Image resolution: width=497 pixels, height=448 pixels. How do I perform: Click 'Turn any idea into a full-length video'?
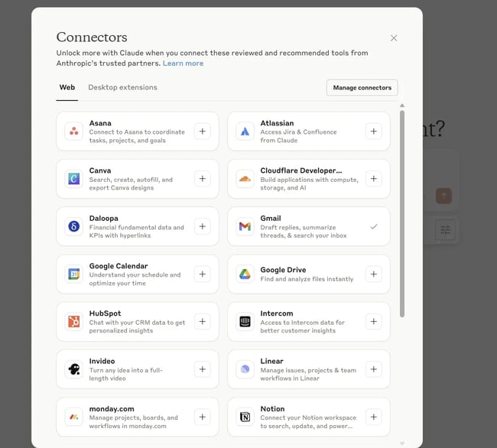coord(126,374)
